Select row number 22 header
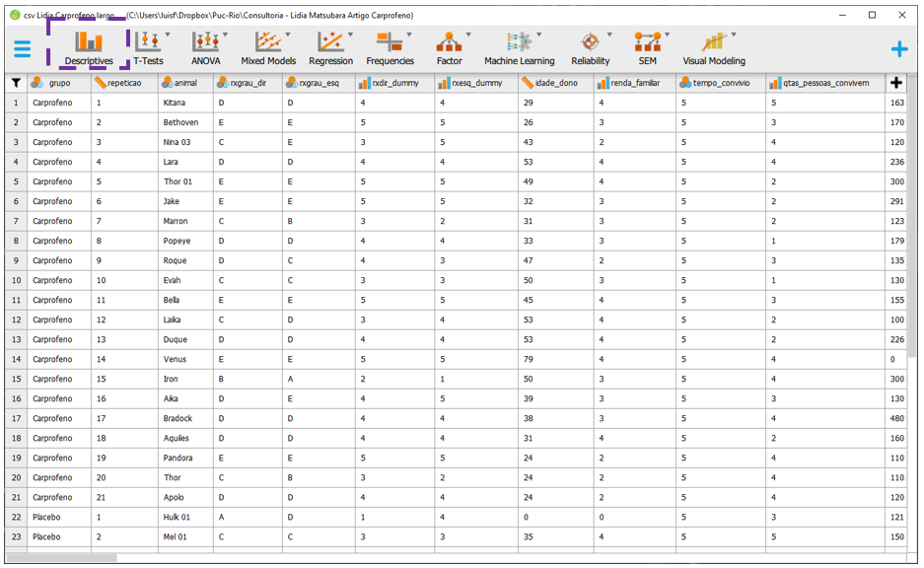This screenshot has width=924, height=568. (x=15, y=517)
